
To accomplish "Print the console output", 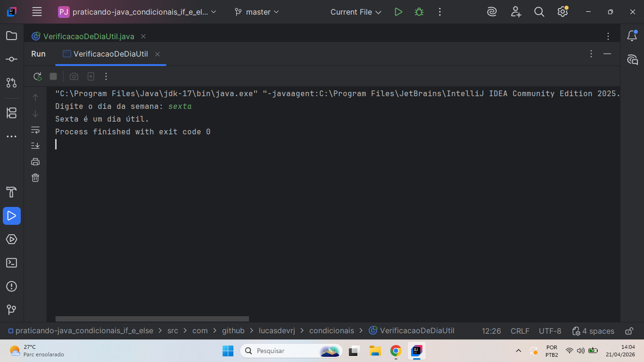I will pos(35,162).
